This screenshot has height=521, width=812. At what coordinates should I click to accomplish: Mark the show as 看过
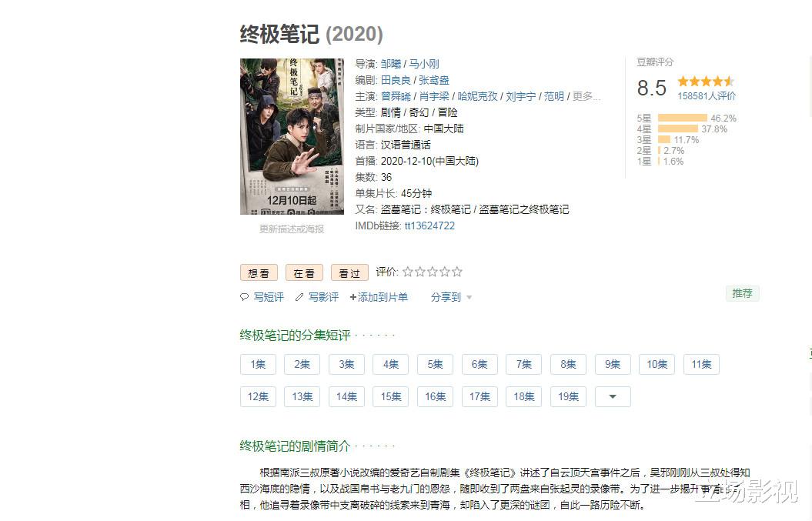(x=349, y=273)
